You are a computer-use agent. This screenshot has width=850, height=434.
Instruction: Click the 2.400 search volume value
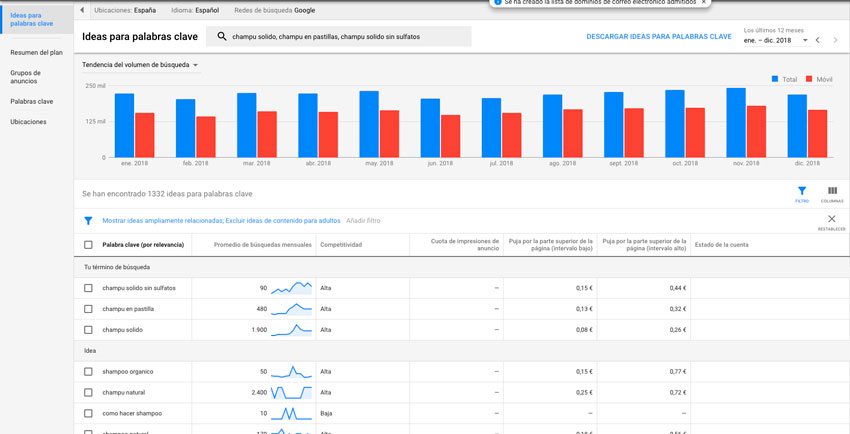[259, 392]
